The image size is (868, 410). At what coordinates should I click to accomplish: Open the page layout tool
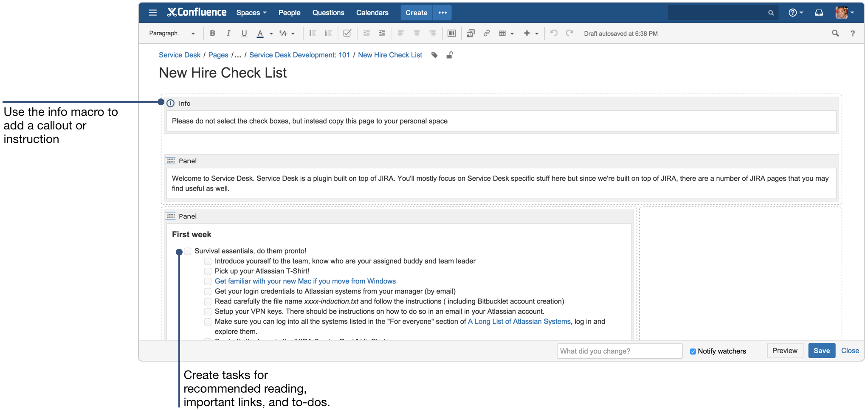[x=451, y=33]
